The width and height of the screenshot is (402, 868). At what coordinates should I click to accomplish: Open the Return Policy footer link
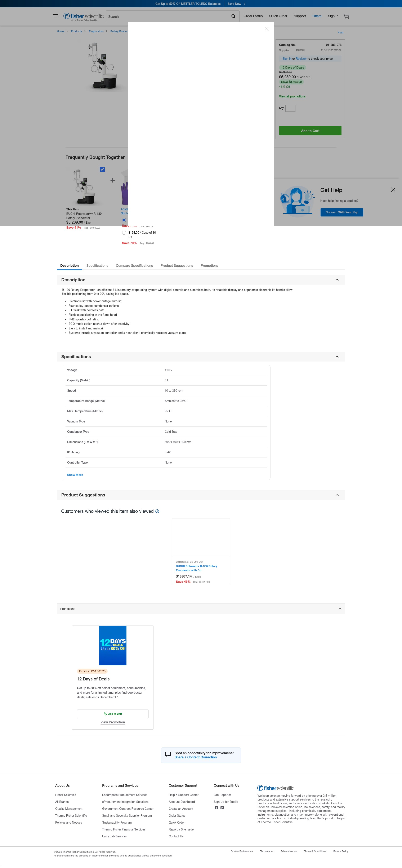(341, 851)
